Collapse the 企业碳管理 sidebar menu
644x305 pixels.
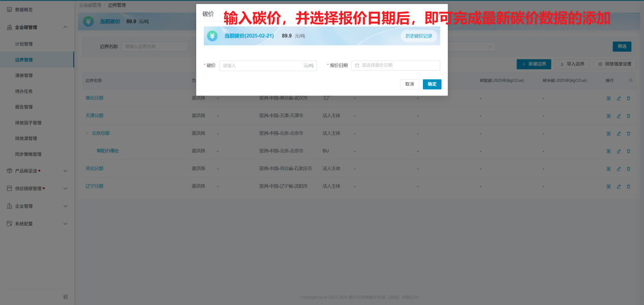click(x=65, y=27)
